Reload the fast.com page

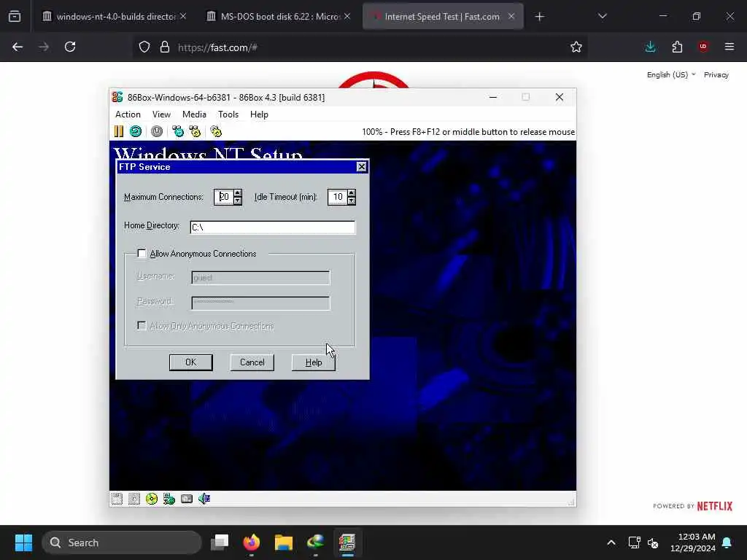tap(70, 47)
